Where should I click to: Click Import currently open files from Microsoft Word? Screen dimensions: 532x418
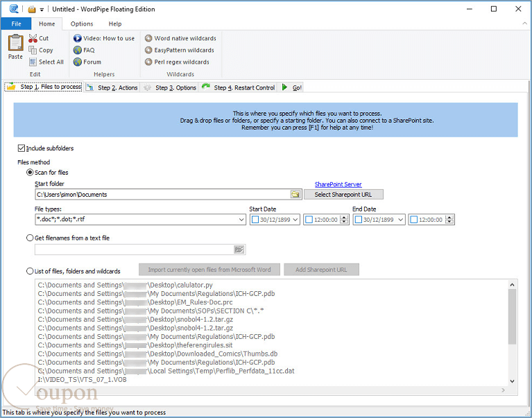pyautogui.click(x=209, y=270)
